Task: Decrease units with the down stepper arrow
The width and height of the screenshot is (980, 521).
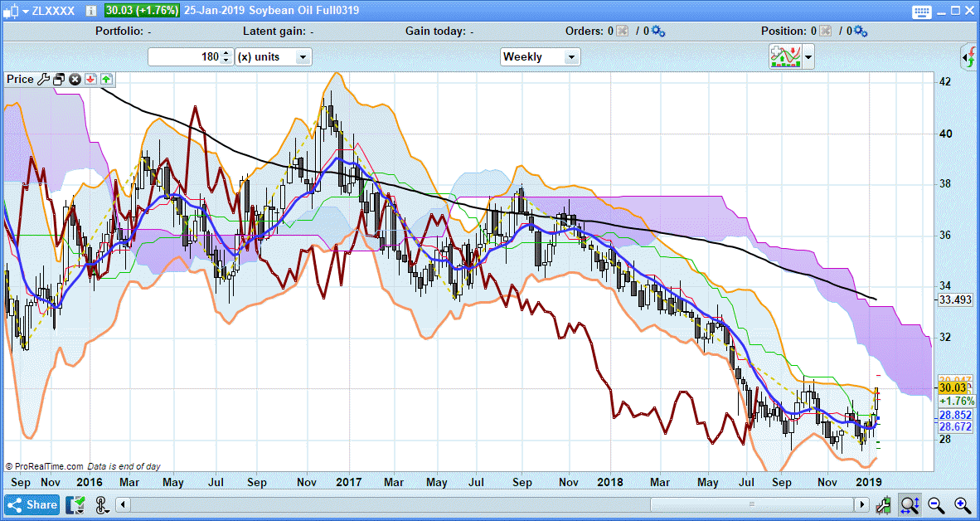Action: coord(227,61)
